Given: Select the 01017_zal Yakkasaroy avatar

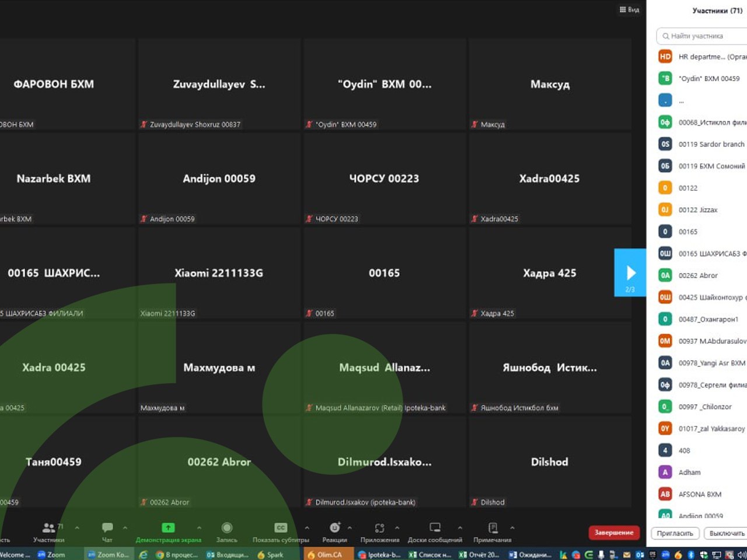Looking at the screenshot, I should point(665,428).
